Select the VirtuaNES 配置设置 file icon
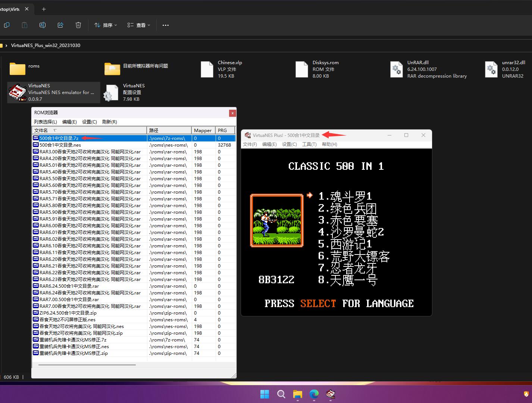Image resolution: width=532 pixels, height=403 pixels. pos(111,93)
